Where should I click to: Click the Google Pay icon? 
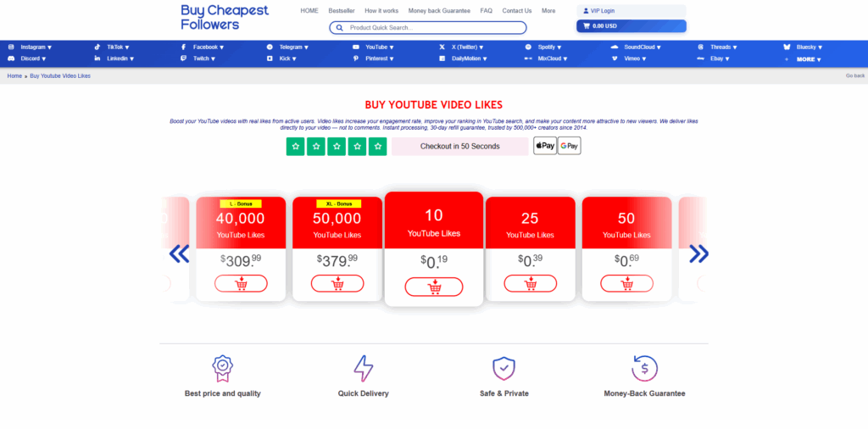tap(569, 146)
